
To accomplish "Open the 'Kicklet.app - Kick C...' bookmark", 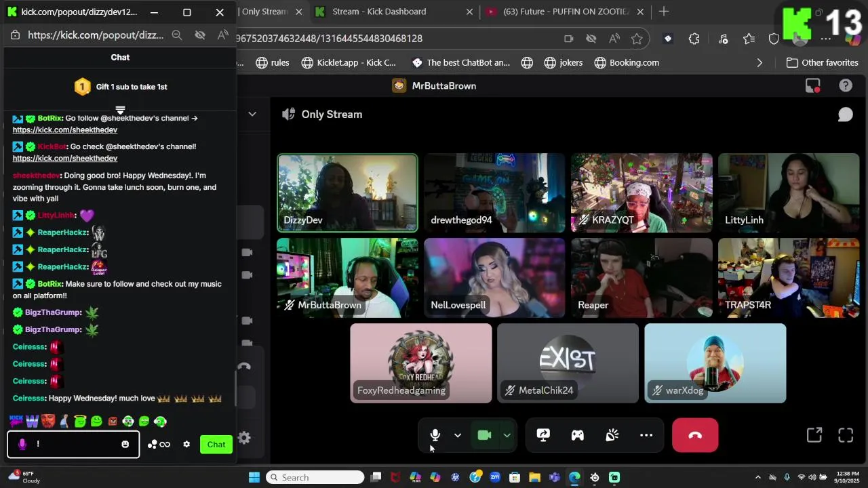I will (x=349, y=62).
